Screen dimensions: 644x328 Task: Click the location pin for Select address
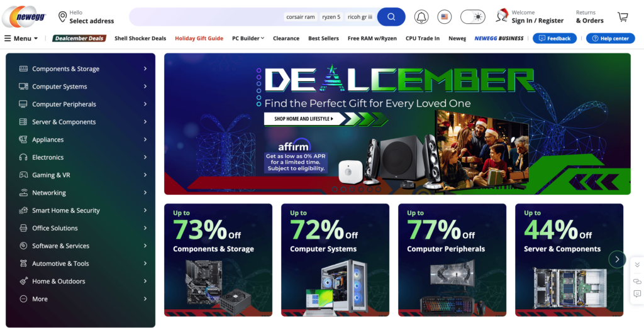tap(62, 17)
